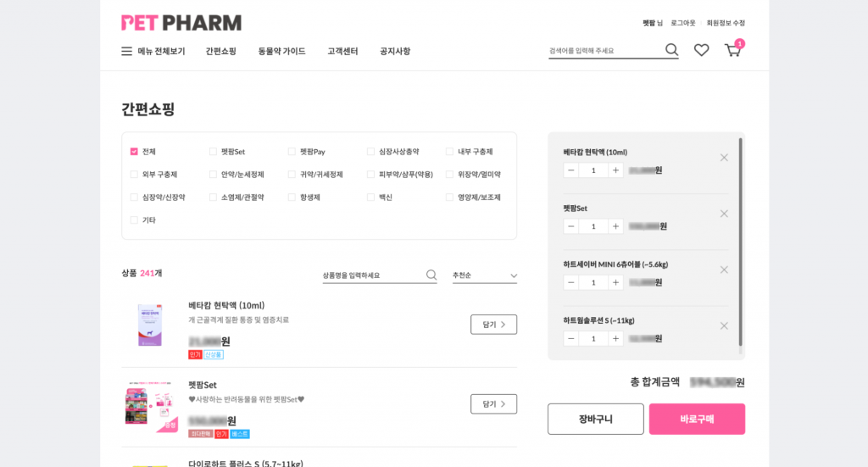The height and width of the screenshot is (467, 868).
Task: Click the product name search magnifier
Action: pyautogui.click(x=431, y=275)
